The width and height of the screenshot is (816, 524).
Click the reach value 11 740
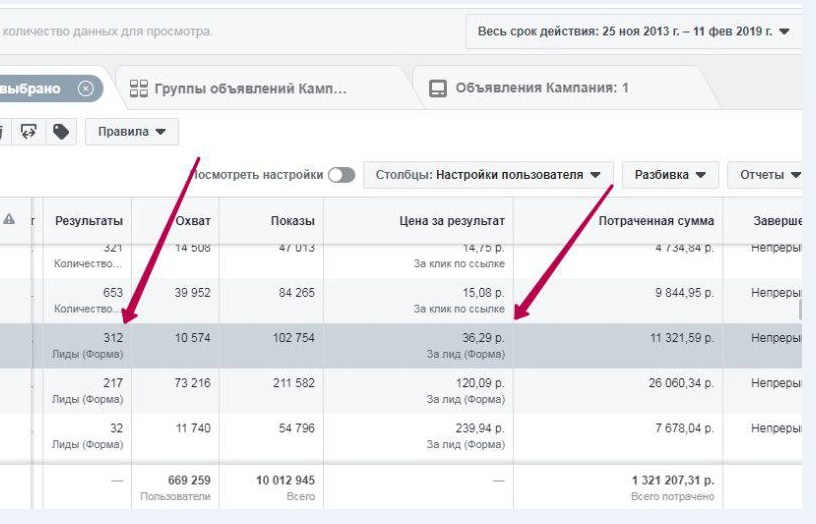193,428
